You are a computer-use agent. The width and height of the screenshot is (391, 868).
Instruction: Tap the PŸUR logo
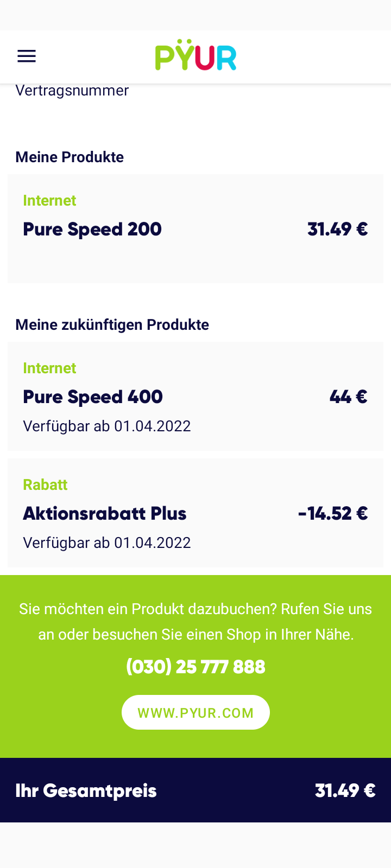click(195, 56)
